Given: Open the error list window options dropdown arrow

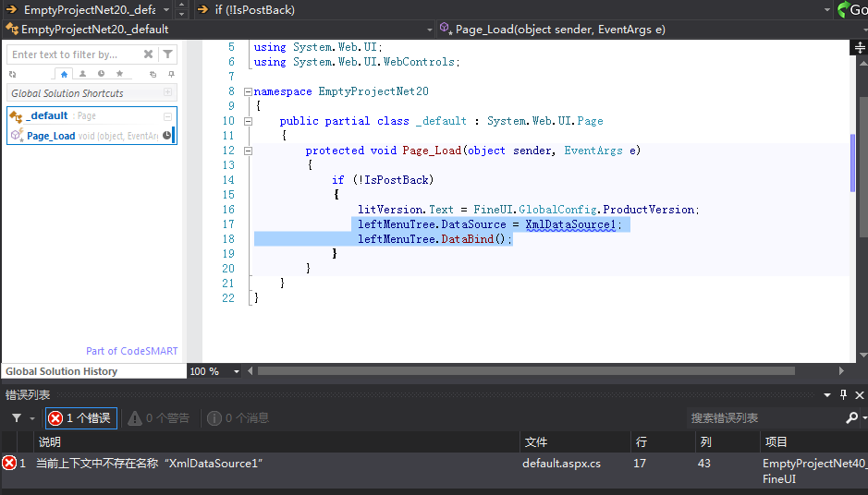Looking at the screenshot, I should 827,395.
